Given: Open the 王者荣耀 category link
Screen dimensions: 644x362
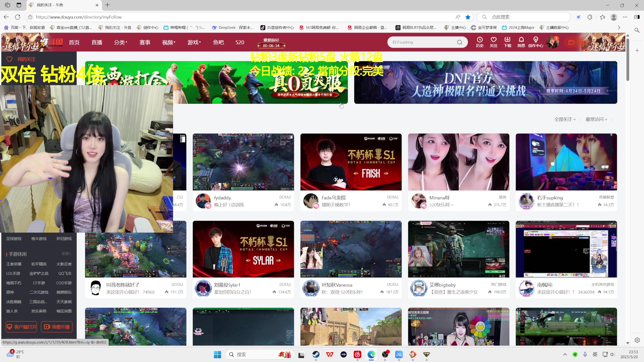Looking at the screenshot, I should (14, 264).
